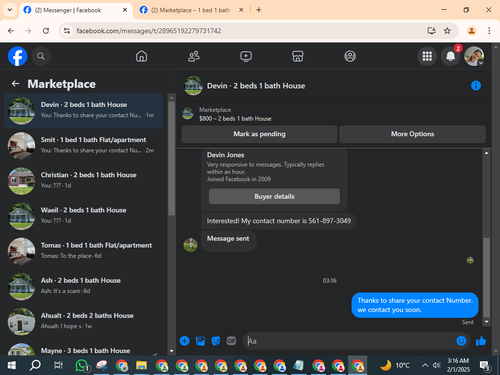Open the Chrome profile icon

471,31
